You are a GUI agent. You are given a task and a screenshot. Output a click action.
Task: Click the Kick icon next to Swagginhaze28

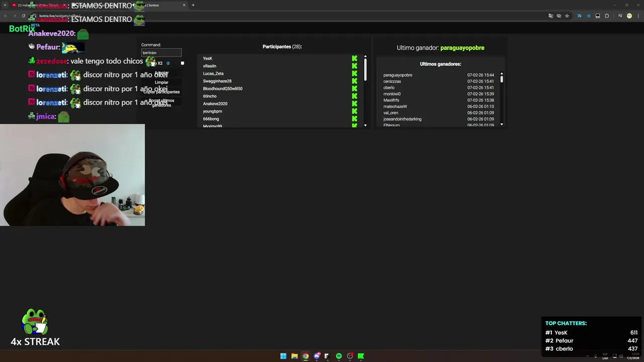355,81
